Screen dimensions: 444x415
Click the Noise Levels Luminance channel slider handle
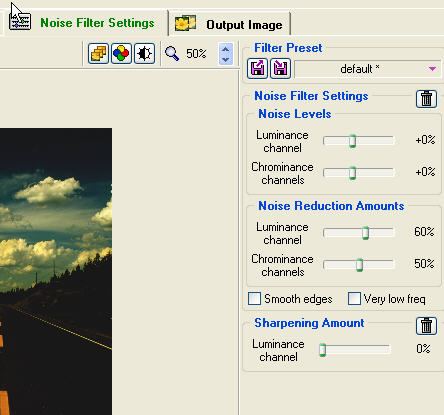click(x=352, y=141)
